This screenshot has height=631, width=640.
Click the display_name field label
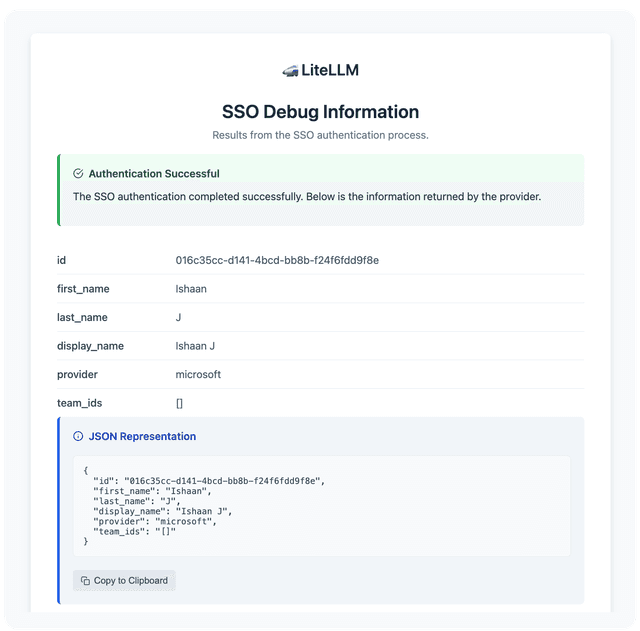(90, 346)
